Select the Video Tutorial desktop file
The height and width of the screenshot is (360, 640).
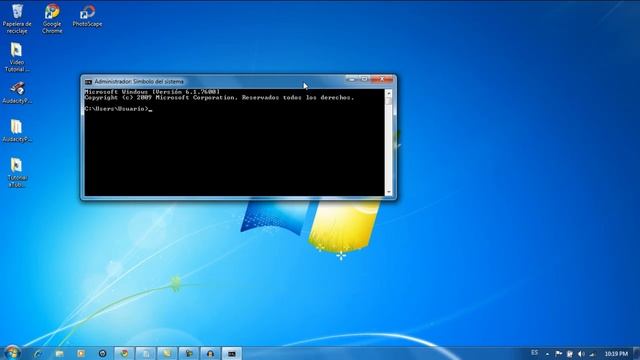point(17,57)
